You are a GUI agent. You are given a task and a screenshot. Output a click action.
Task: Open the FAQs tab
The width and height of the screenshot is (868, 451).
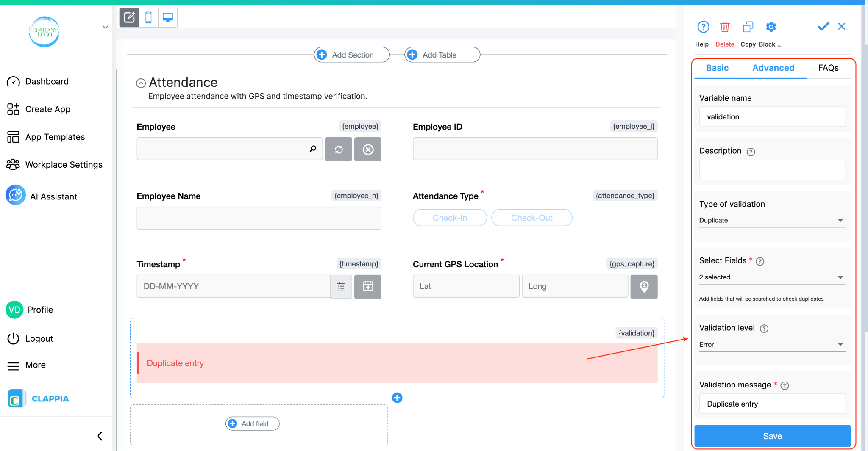click(x=828, y=68)
